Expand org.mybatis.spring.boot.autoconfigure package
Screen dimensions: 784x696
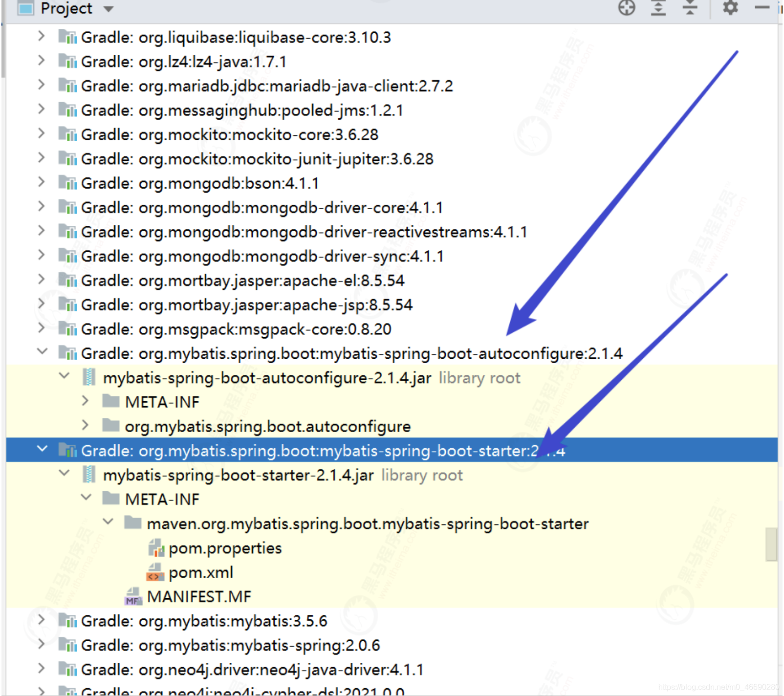pos(85,426)
